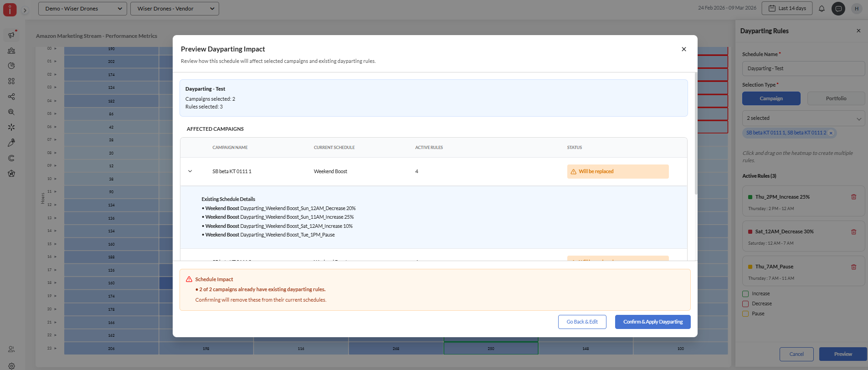Toggle the Pause legend checkbox

tap(745, 314)
